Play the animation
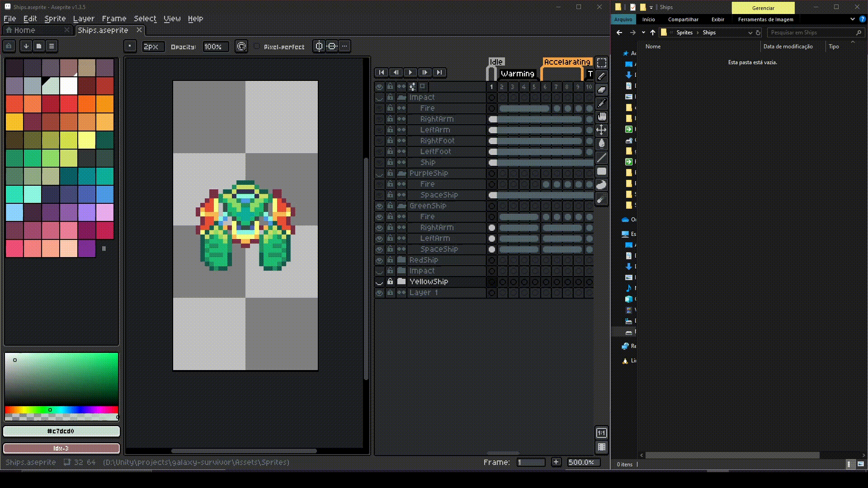868x488 pixels. click(x=410, y=72)
